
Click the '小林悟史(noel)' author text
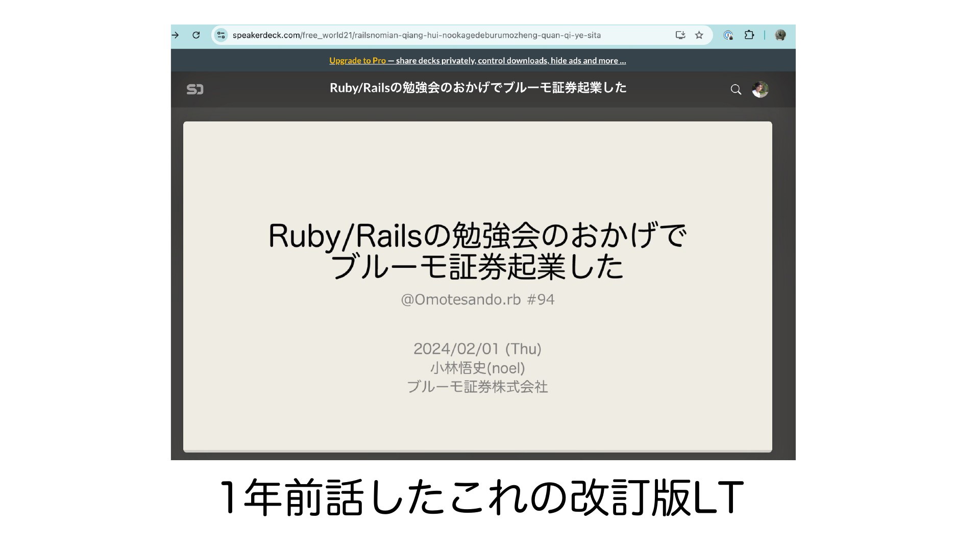click(x=477, y=368)
